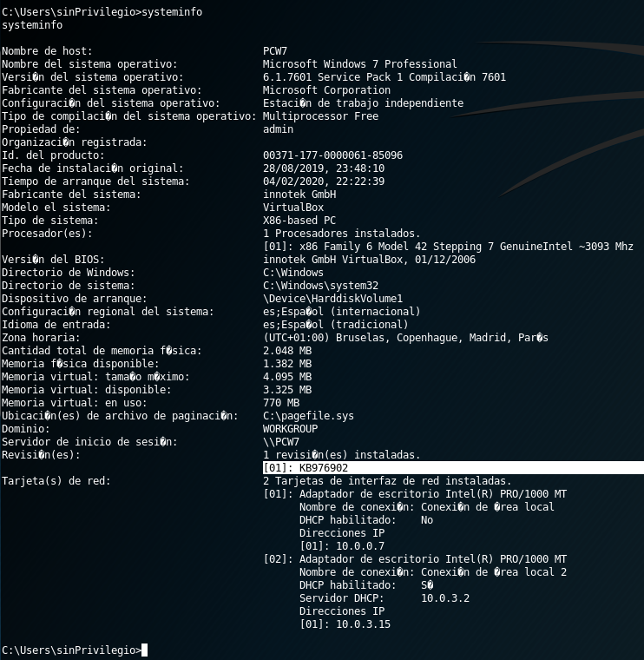Click IP address 10.0.3.15
Image resolution: width=644 pixels, height=660 pixels.
(363, 624)
